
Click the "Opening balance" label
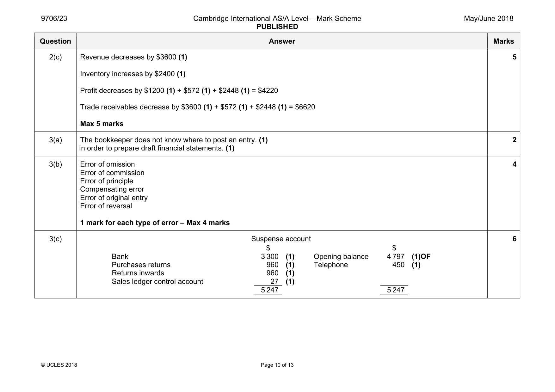[341, 257]
